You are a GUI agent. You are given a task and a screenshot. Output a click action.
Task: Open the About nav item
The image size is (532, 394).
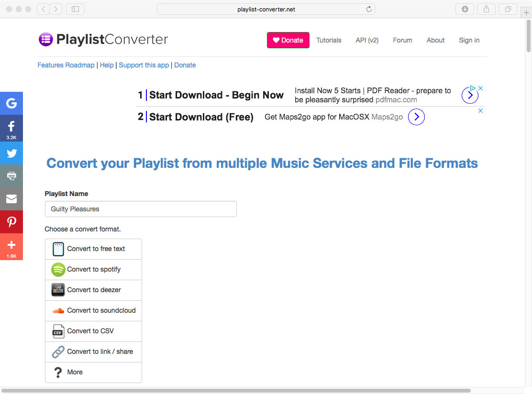pyautogui.click(x=435, y=40)
